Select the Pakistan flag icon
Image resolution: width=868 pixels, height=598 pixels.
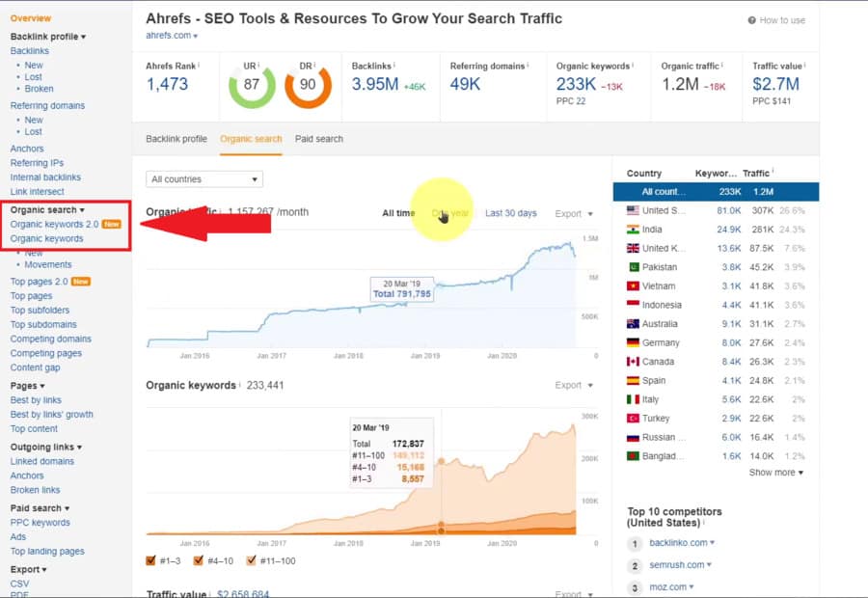(634, 267)
